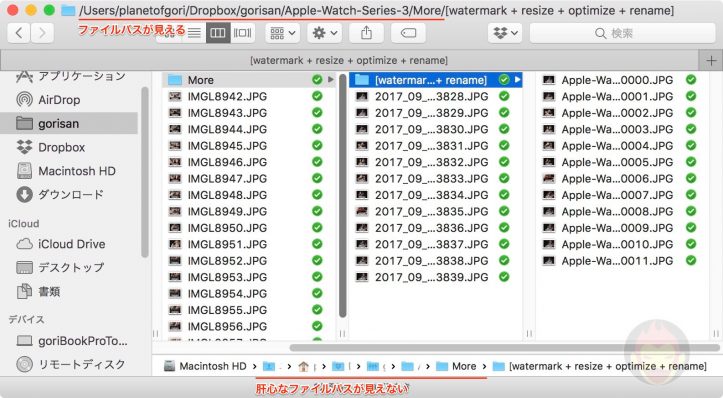Click the first column's vertical scrollbar
This screenshot has width=723, height=398.
click(x=343, y=196)
